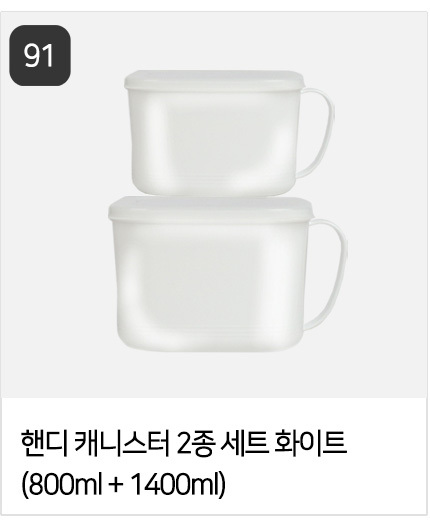Click the word 핸디 in title
This screenshot has width=430, height=525.
coord(45,445)
